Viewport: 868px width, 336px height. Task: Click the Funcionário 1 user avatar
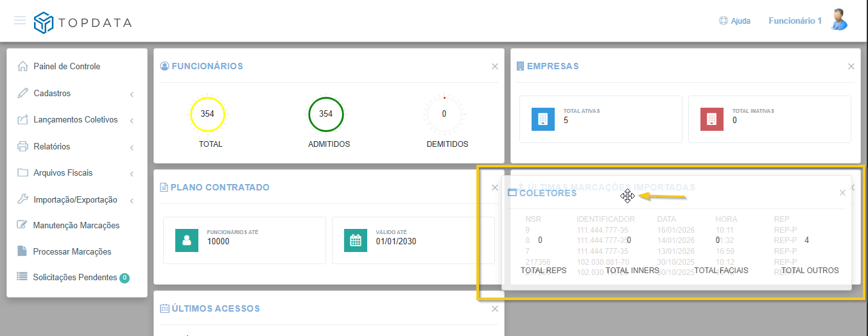pyautogui.click(x=838, y=21)
